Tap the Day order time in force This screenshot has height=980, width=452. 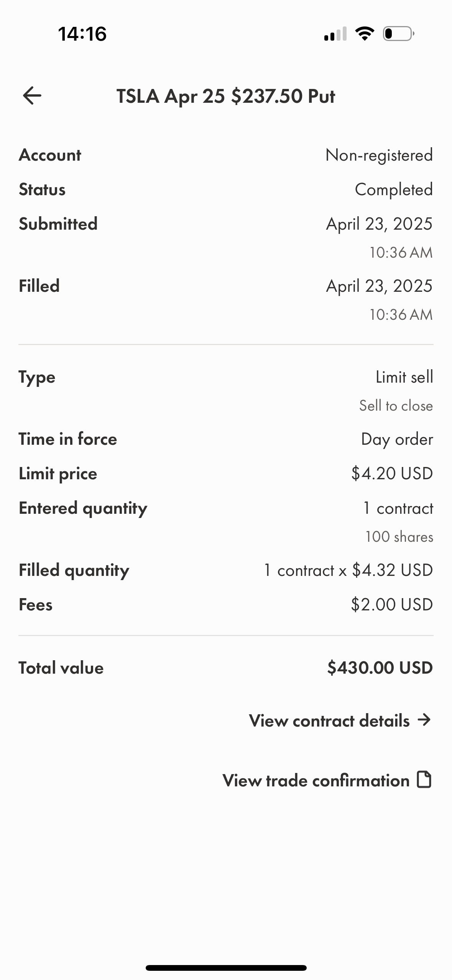click(x=397, y=439)
